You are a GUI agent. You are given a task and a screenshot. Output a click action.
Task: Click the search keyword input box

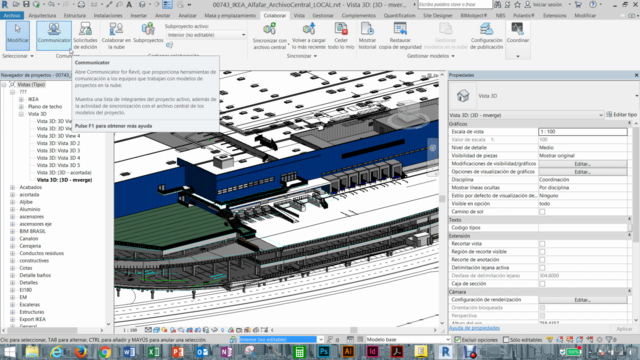click(454, 4)
